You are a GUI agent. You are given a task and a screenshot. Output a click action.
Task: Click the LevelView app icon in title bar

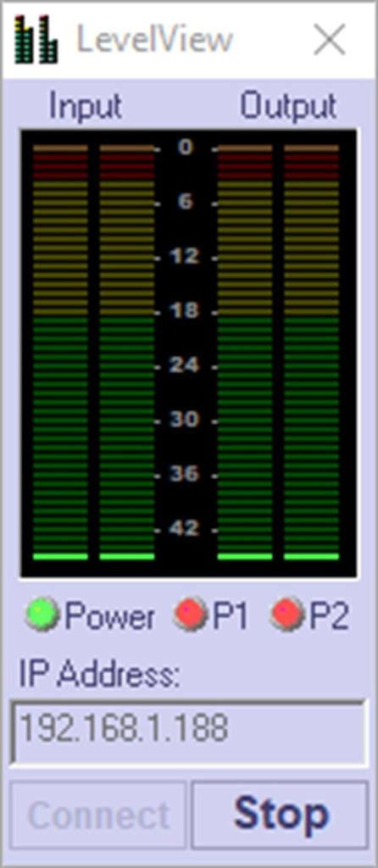[36, 39]
